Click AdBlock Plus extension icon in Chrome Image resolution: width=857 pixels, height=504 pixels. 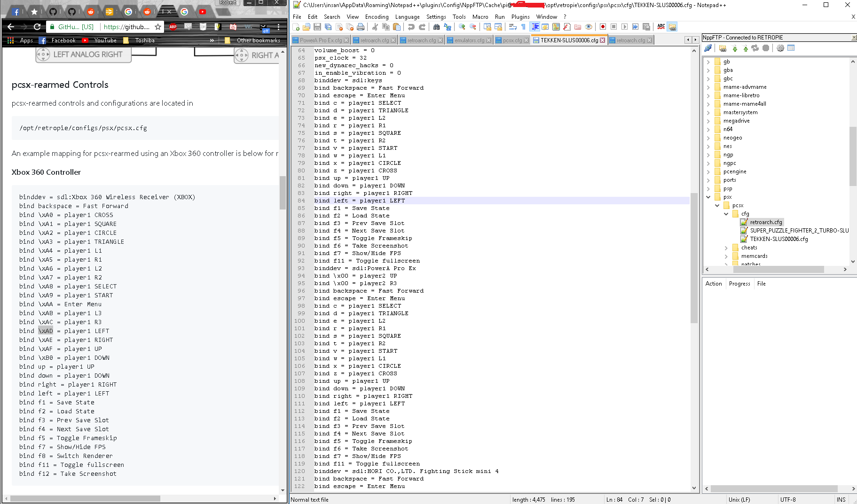click(x=173, y=27)
